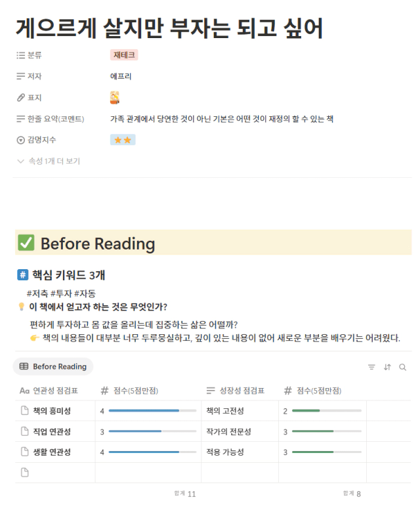
Task: Click the green checkmark in Before Reading header
Action: [x=26, y=243]
